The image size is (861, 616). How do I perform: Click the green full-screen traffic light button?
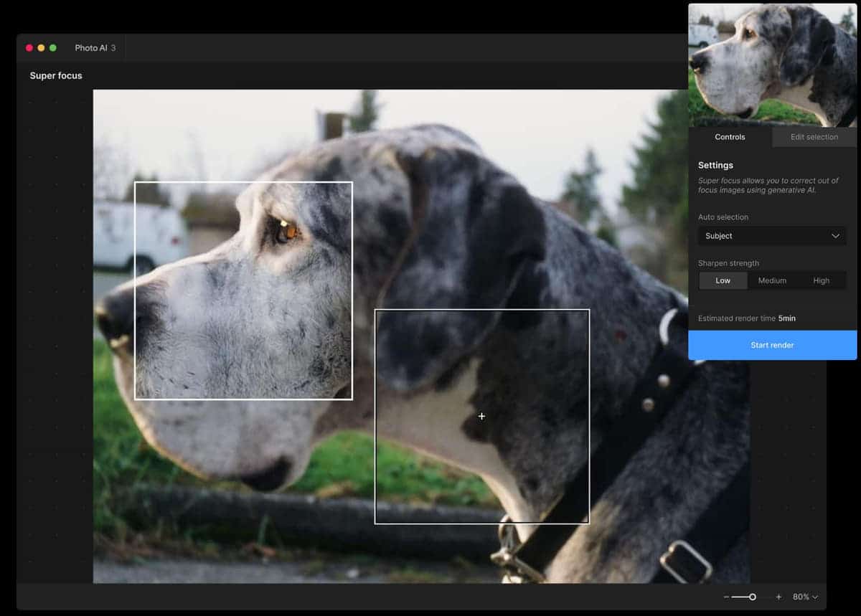[52, 47]
